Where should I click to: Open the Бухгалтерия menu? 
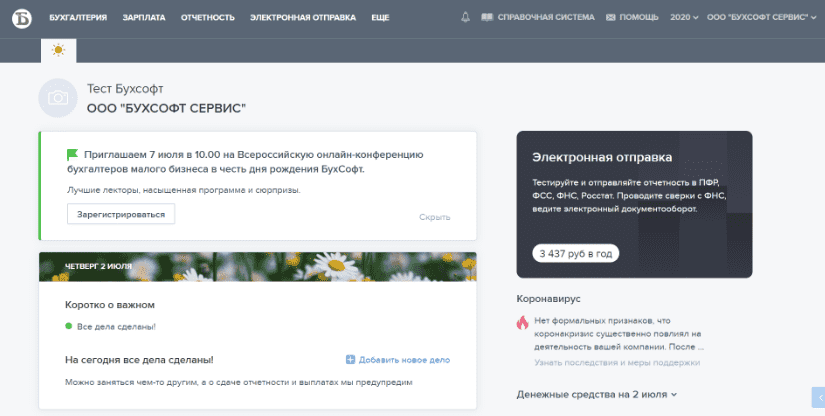point(78,17)
